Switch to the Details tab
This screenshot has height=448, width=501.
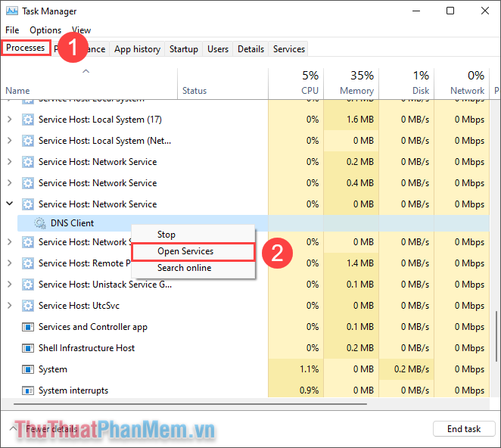(x=250, y=49)
